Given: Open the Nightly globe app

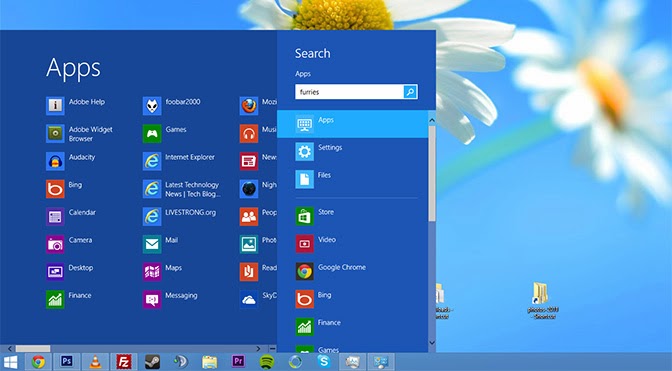Looking at the screenshot, I should 258,189.
